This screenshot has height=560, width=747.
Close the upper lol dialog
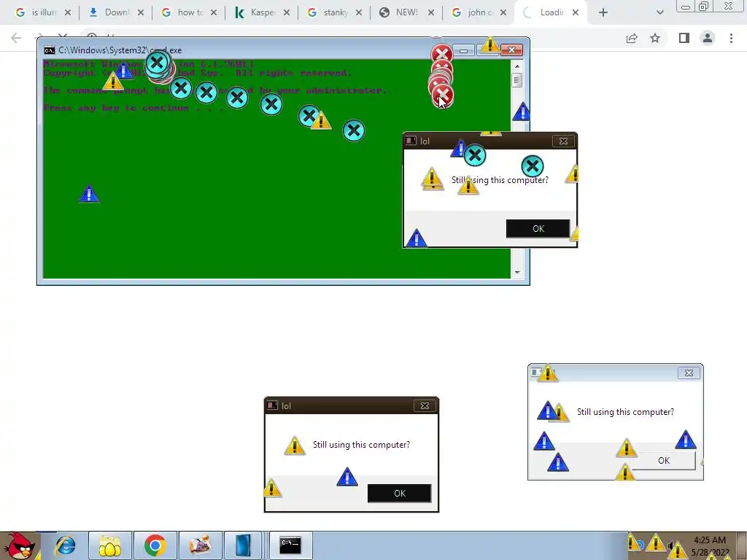point(563,141)
